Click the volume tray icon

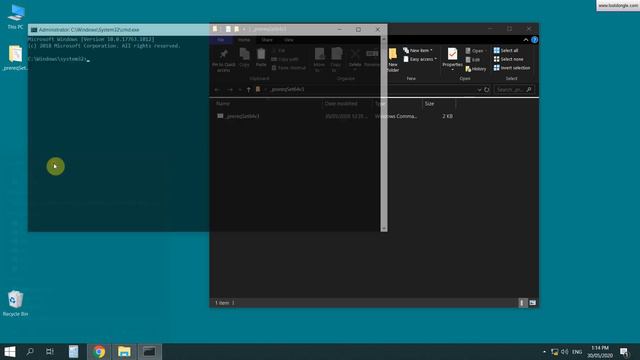pos(564,352)
